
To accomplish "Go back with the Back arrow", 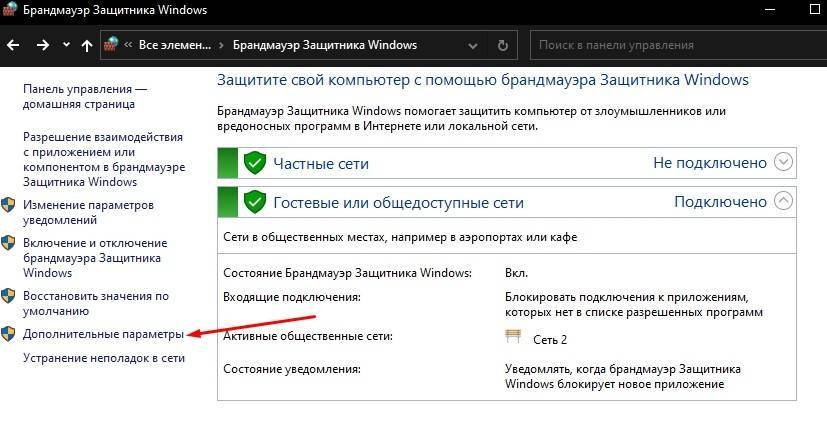I will pos(14,45).
